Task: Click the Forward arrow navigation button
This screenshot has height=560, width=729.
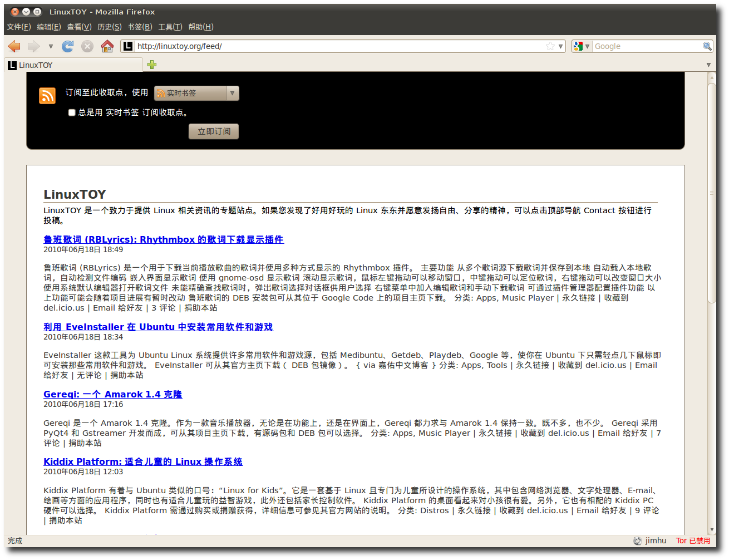Action: click(x=34, y=46)
